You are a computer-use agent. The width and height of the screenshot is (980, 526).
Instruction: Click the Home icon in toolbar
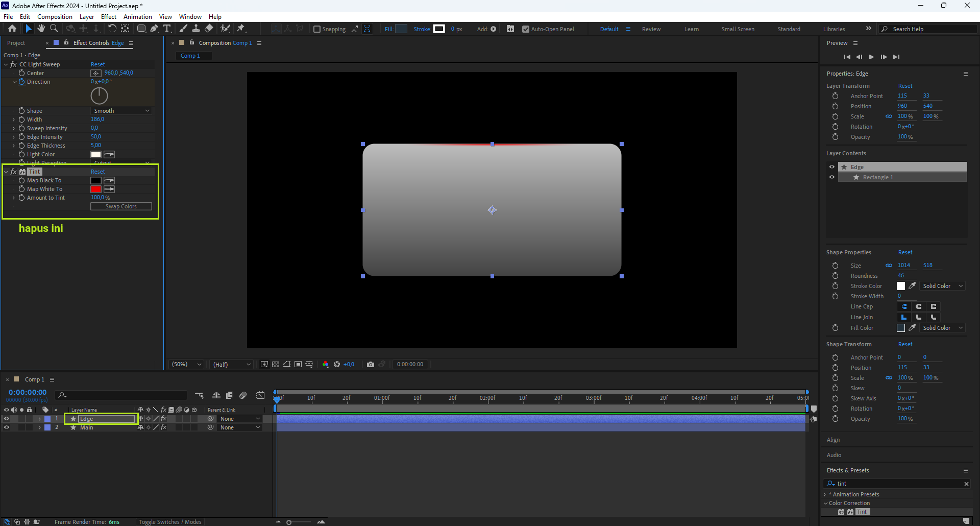[12, 29]
